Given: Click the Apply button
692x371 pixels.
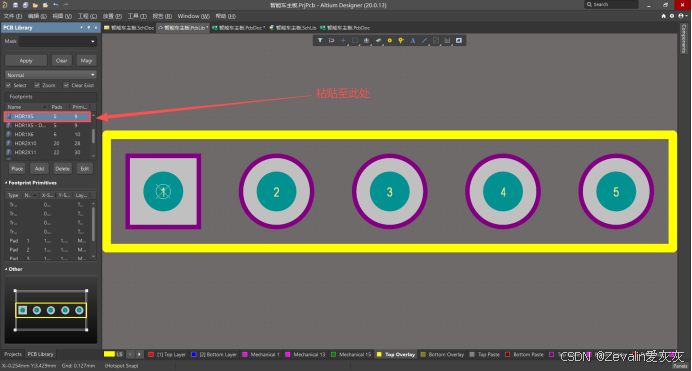Looking at the screenshot, I should coord(26,60).
